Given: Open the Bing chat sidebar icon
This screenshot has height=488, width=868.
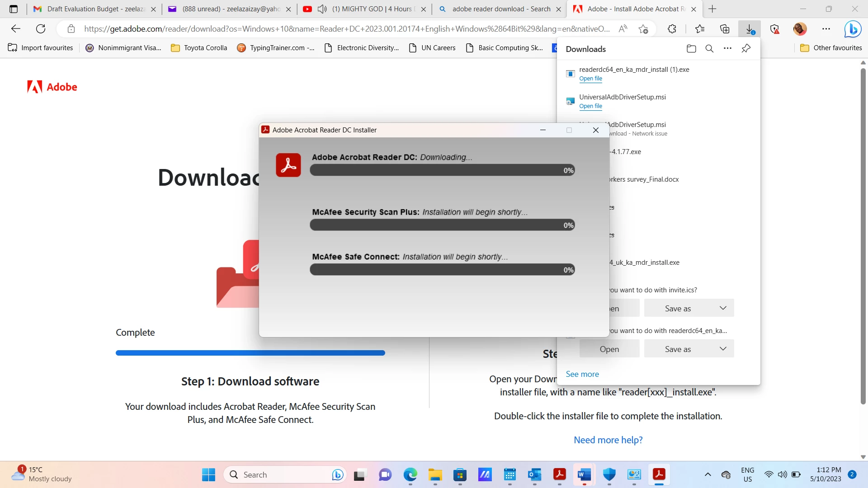Looking at the screenshot, I should point(852,29).
